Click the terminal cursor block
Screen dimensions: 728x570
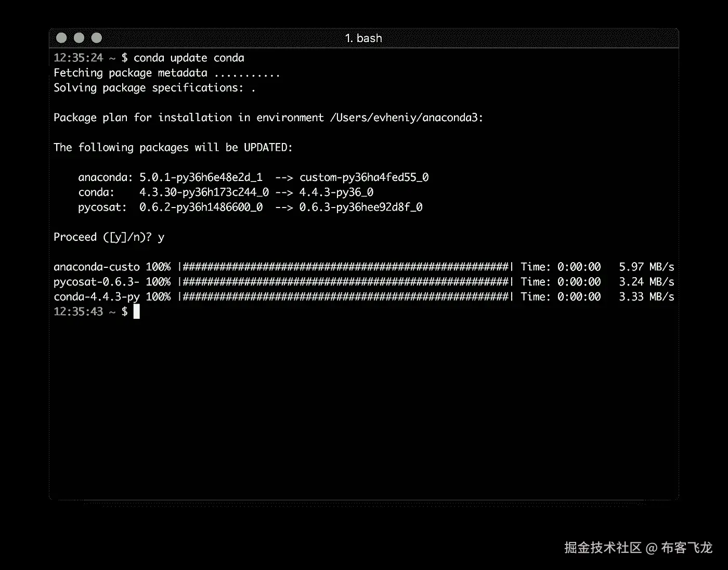pos(137,312)
